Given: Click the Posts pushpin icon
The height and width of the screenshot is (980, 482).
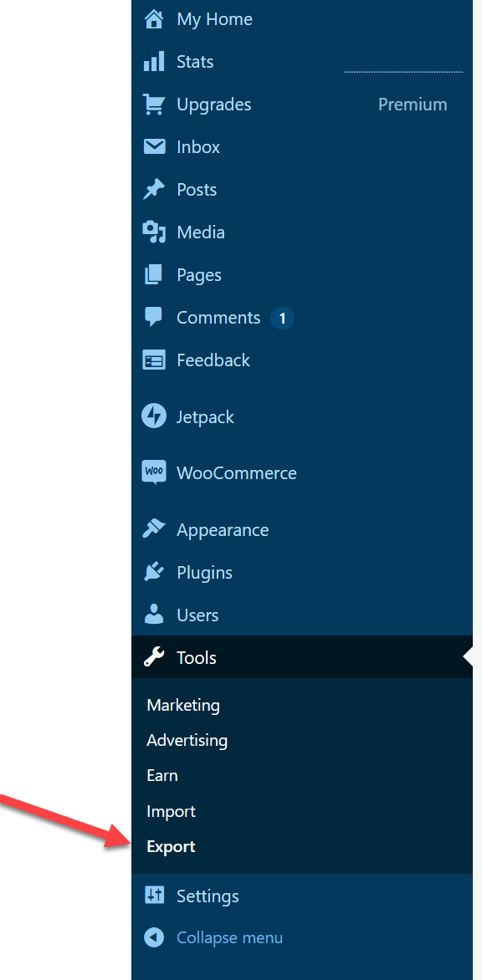Looking at the screenshot, I should coord(154,189).
